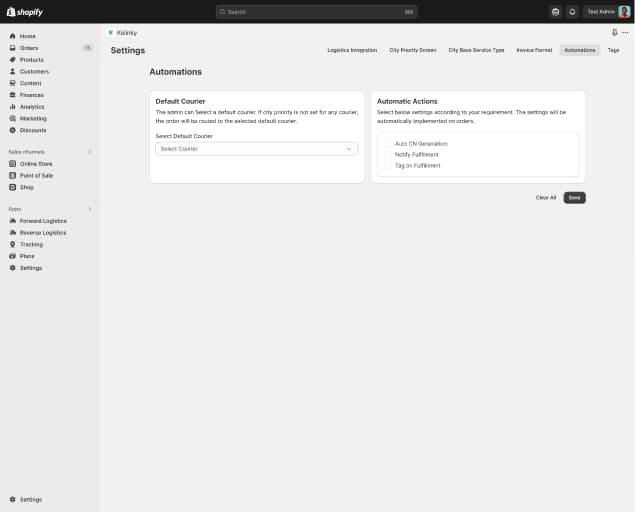This screenshot has height=512, width=635.
Task: Toggle the Tag on Fulfillment checkbox
Action: click(x=388, y=166)
